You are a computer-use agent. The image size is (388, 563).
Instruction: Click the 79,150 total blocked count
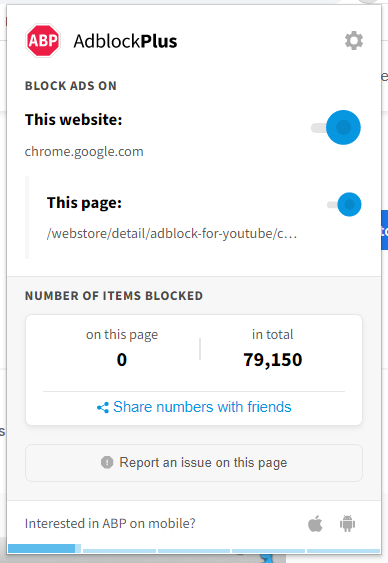point(273,359)
